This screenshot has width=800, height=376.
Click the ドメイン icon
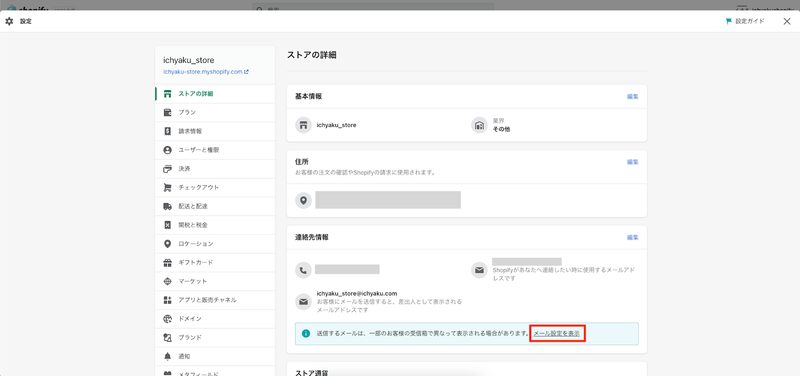point(167,319)
